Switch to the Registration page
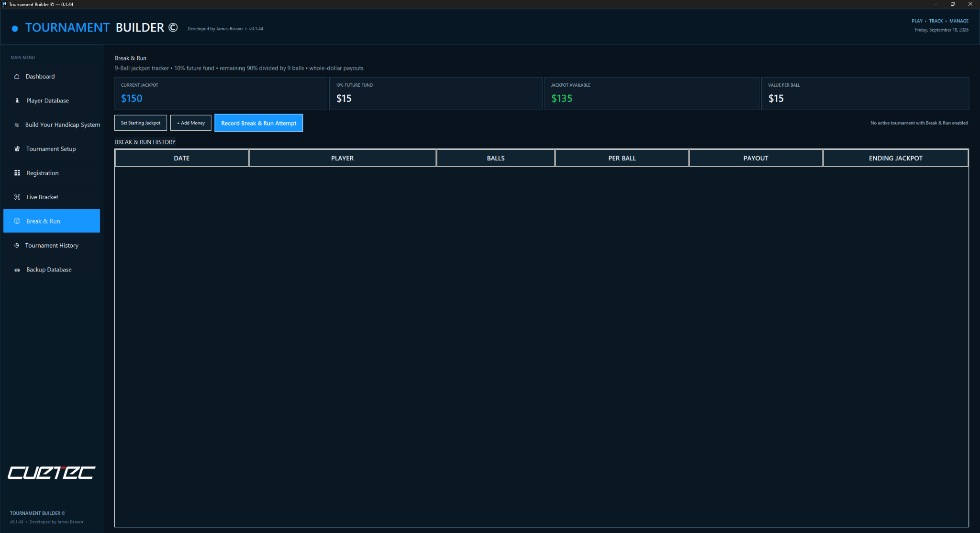 click(x=52, y=173)
